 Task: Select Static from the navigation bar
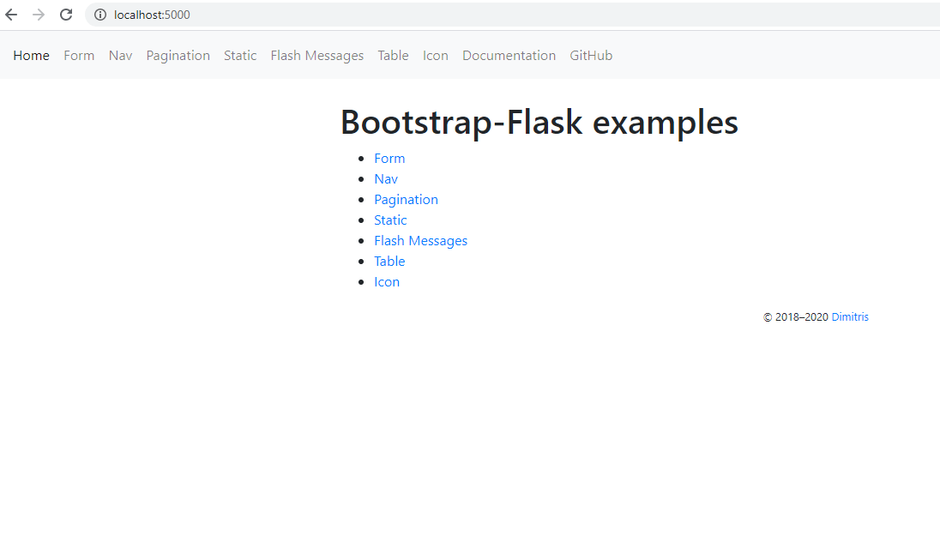click(x=240, y=55)
